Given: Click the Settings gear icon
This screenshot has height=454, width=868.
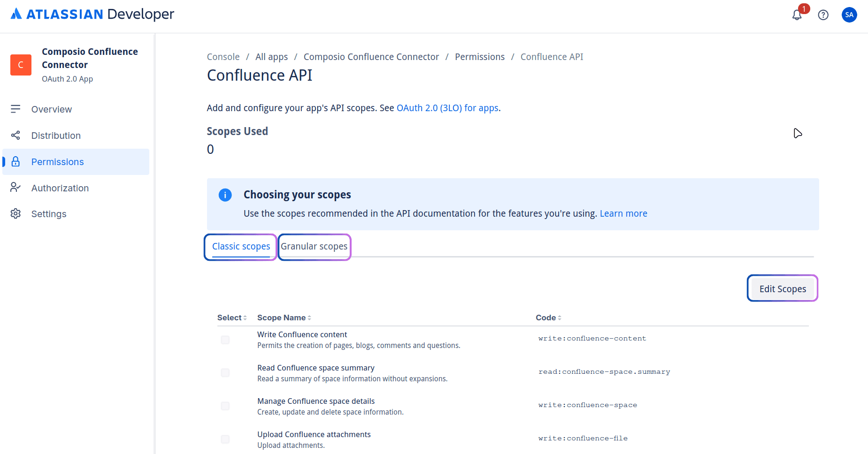Looking at the screenshot, I should tap(15, 213).
